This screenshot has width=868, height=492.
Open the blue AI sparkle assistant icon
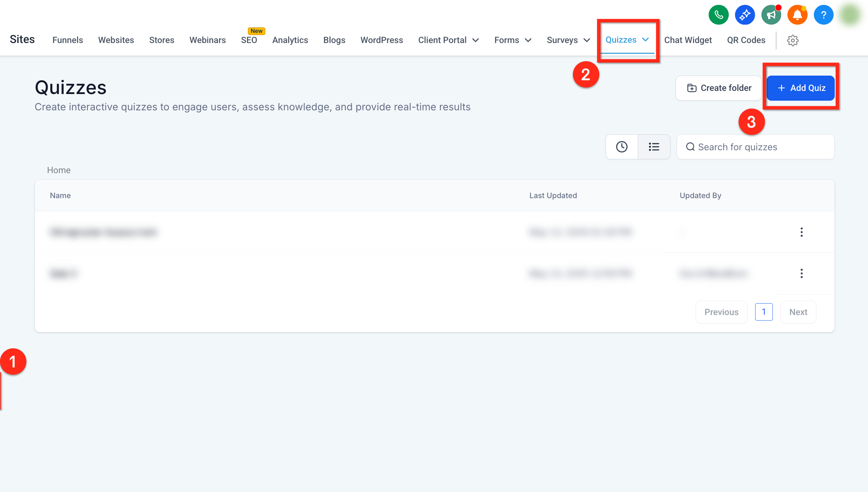(x=745, y=15)
